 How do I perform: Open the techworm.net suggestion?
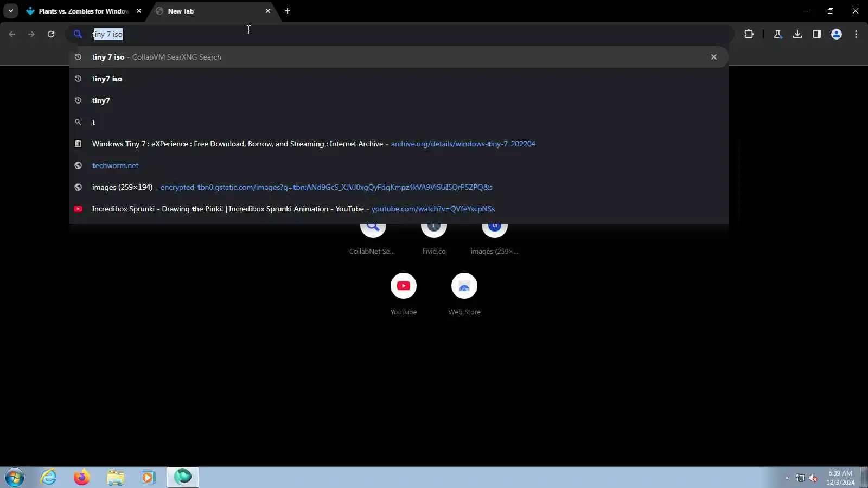pyautogui.click(x=399, y=165)
